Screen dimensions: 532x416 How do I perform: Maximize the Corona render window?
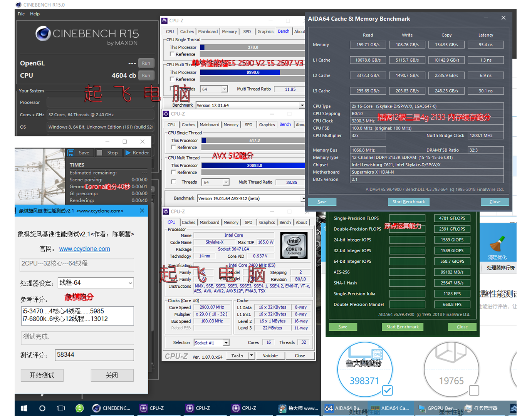[125, 142]
